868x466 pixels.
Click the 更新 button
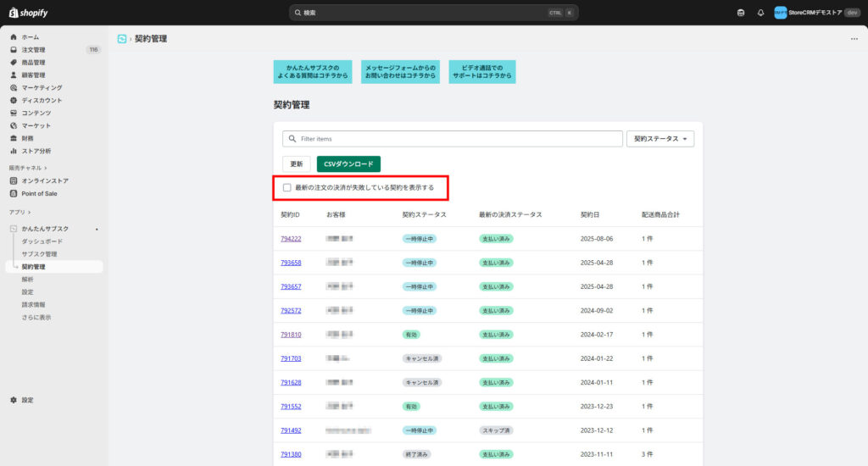tap(296, 164)
